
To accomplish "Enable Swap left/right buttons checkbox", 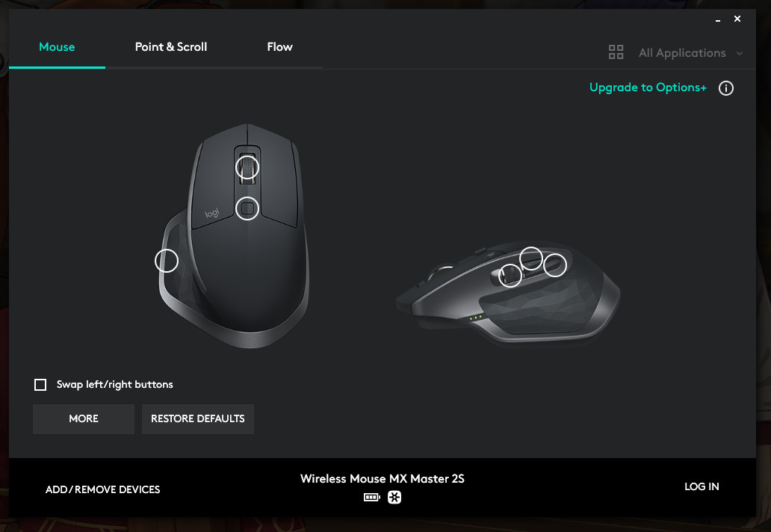I will click(40, 385).
